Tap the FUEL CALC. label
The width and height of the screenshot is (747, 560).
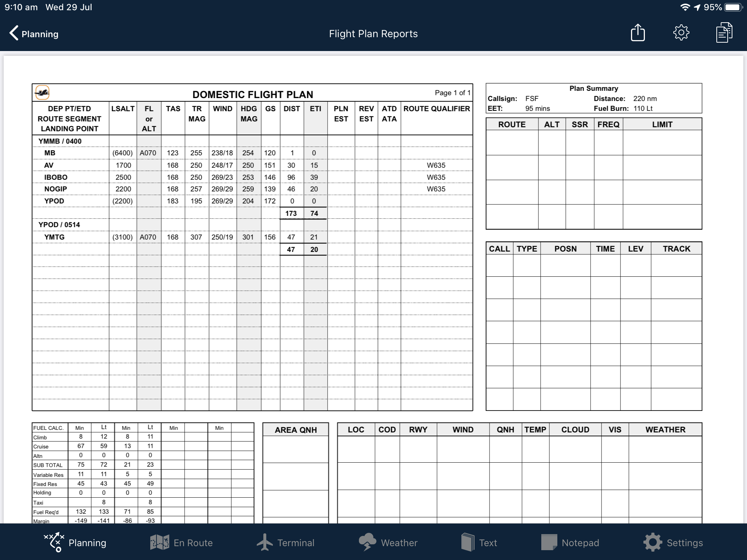(x=49, y=428)
